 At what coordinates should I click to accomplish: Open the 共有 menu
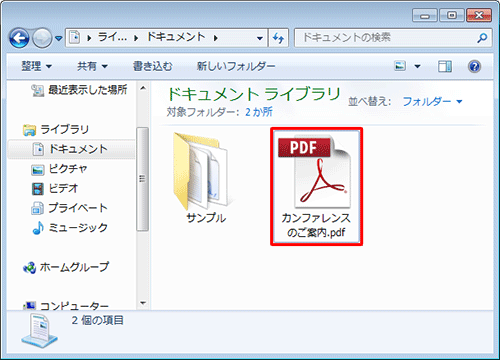[92, 66]
